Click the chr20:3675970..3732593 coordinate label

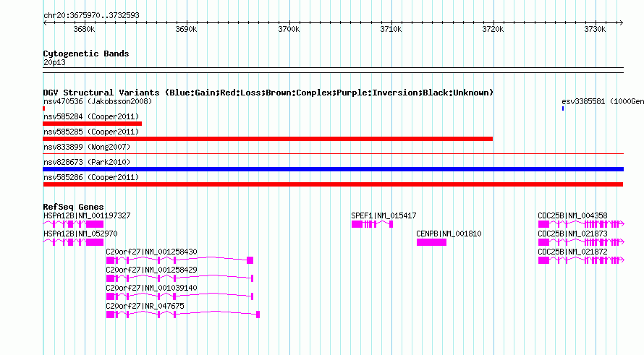pyautogui.click(x=91, y=15)
